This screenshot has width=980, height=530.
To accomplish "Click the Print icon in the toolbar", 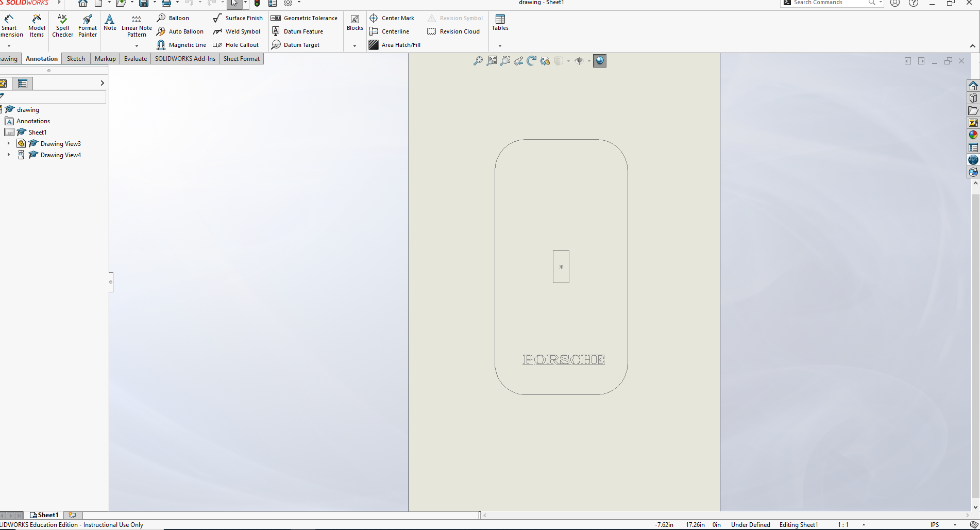I will point(166,3).
